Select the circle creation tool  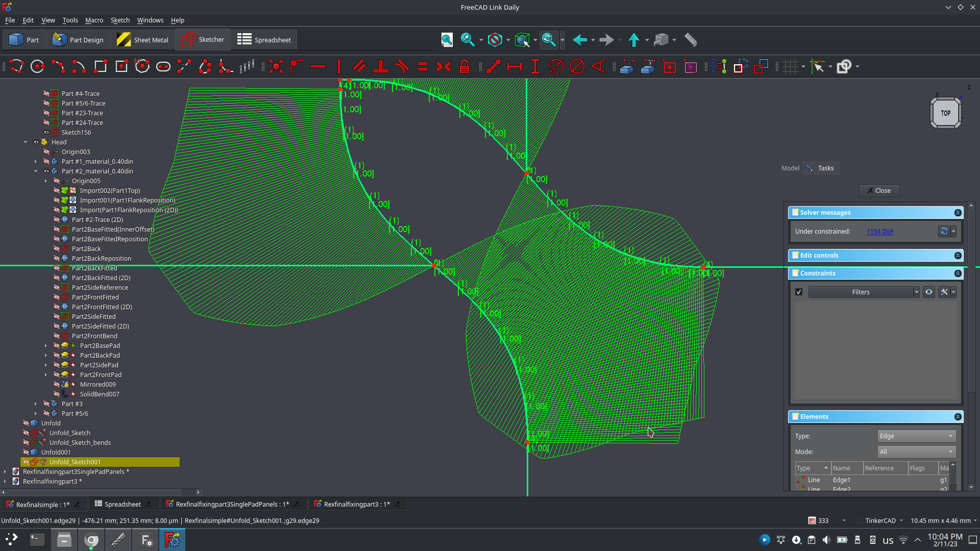[x=37, y=66]
